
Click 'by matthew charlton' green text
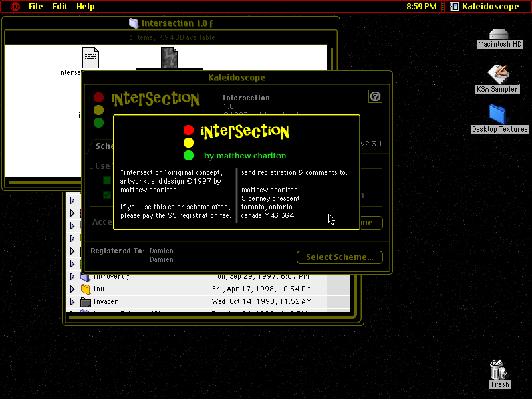(245, 156)
